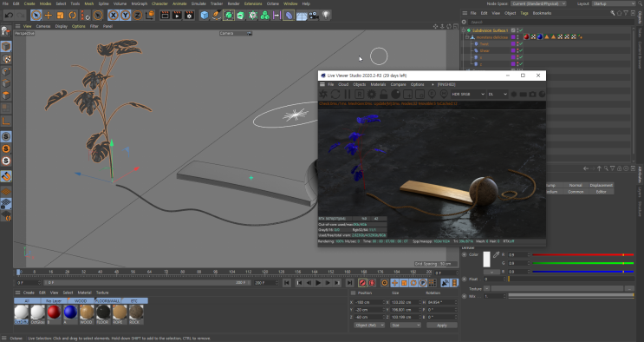Click the Camera object icon
Viewport: 644px width, 342px height.
pos(314,16)
